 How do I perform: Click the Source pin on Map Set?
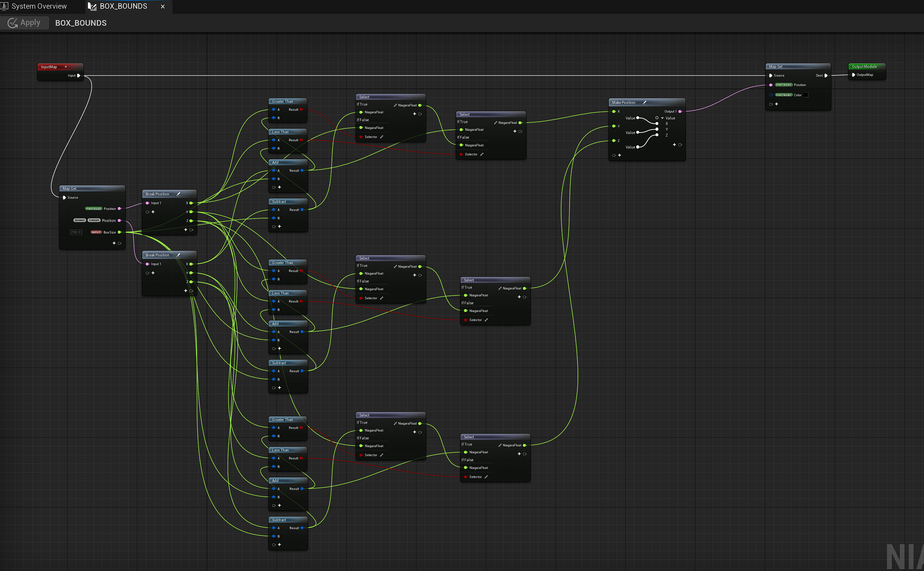tap(771, 76)
